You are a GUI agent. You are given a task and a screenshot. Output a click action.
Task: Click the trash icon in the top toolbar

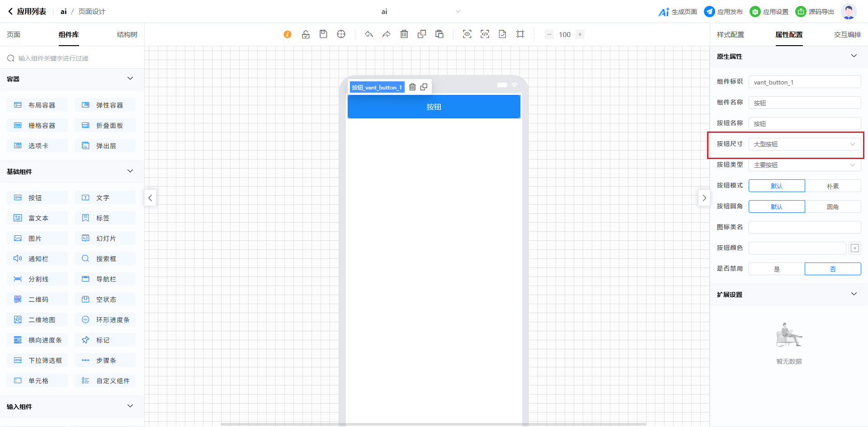[x=404, y=34]
